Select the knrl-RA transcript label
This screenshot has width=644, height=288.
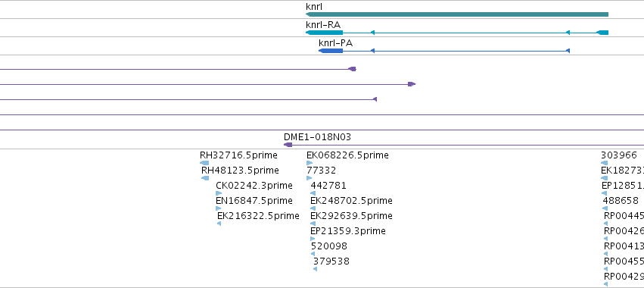(x=323, y=25)
